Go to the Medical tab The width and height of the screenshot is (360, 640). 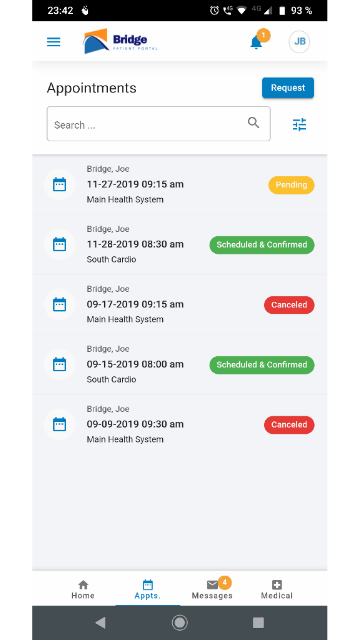277,589
